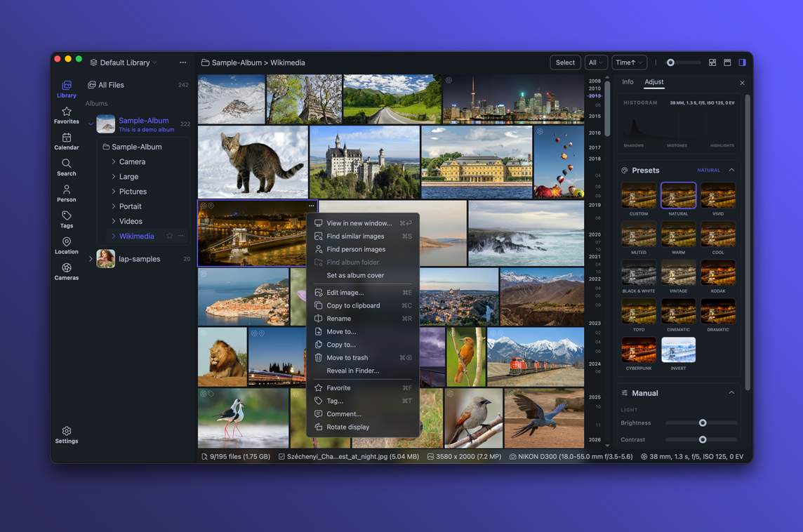This screenshot has width=803, height=532.
Task: Open the Location view icon
Action: 67,245
